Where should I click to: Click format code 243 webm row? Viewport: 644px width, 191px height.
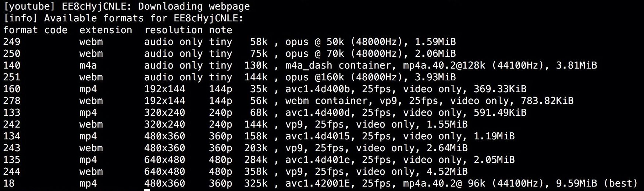[235, 148]
